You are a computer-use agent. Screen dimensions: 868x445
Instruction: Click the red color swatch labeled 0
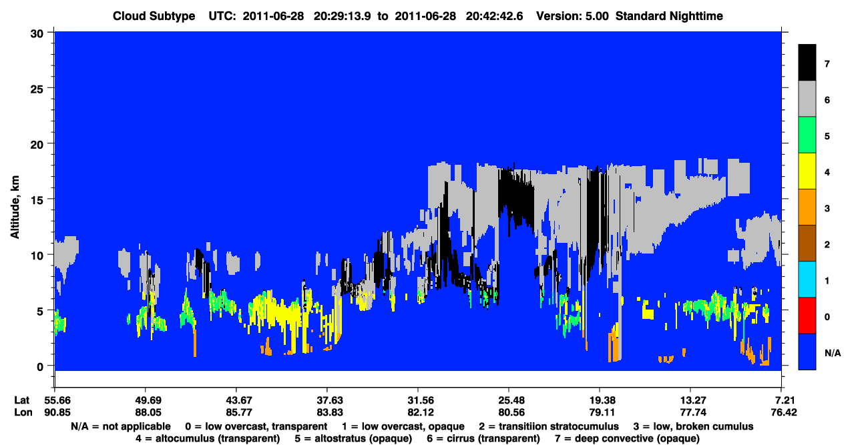pos(807,316)
